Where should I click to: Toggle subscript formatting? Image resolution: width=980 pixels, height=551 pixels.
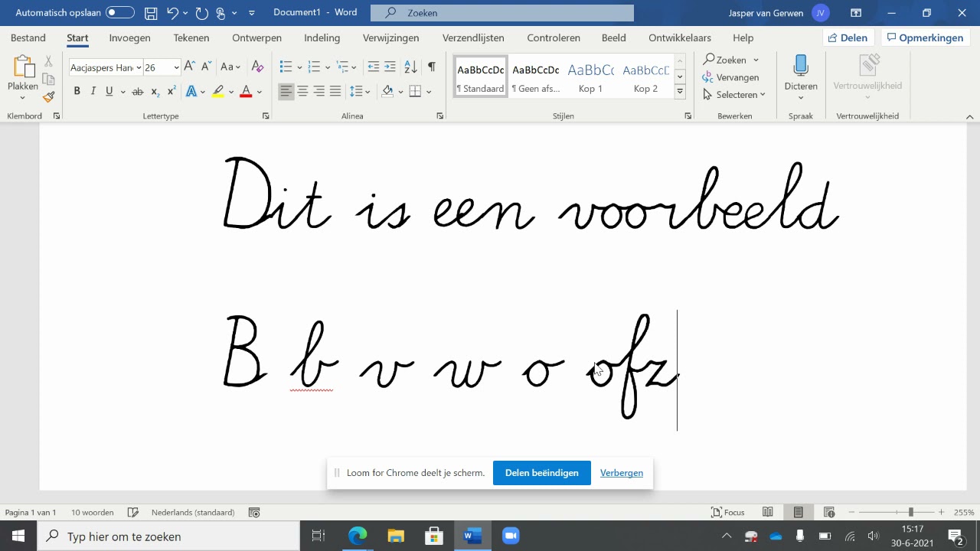[x=155, y=91]
